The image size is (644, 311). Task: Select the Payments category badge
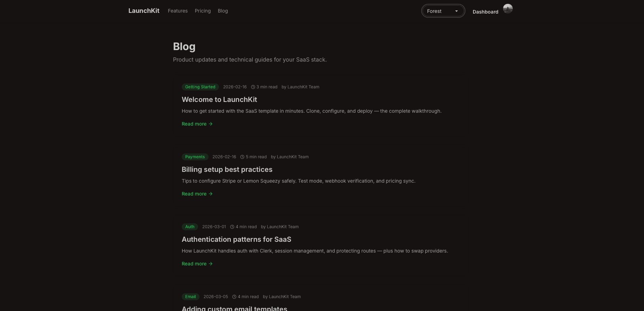point(195,157)
